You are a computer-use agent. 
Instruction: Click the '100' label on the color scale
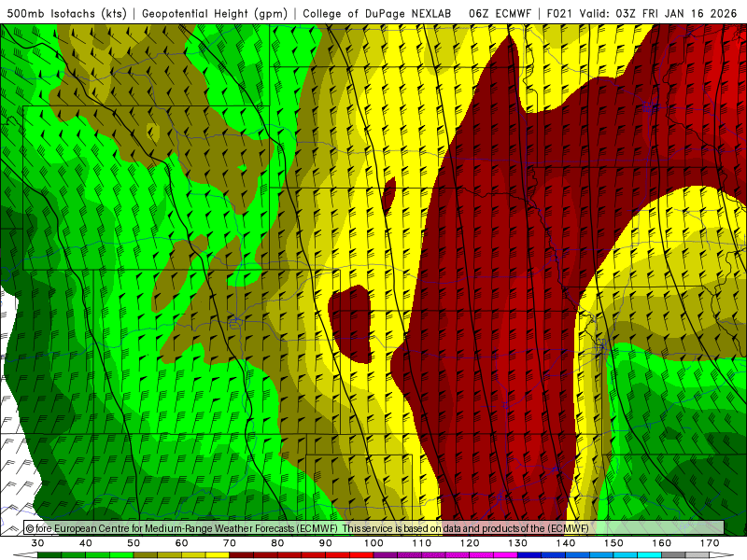[373, 543]
